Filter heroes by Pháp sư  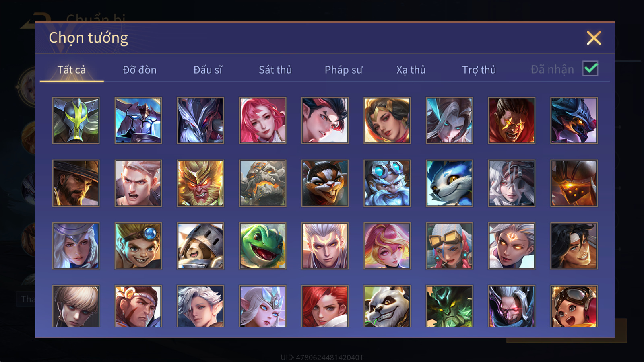tap(343, 70)
